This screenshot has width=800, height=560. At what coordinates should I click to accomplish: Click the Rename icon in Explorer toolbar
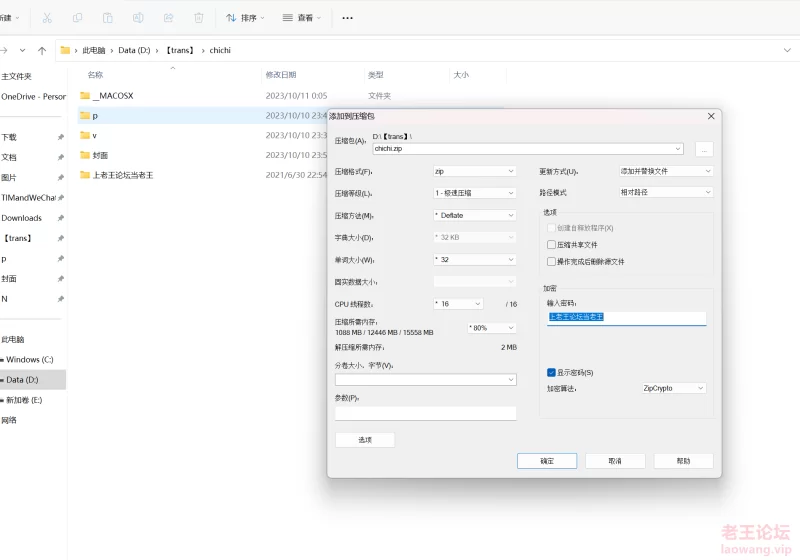click(x=138, y=18)
